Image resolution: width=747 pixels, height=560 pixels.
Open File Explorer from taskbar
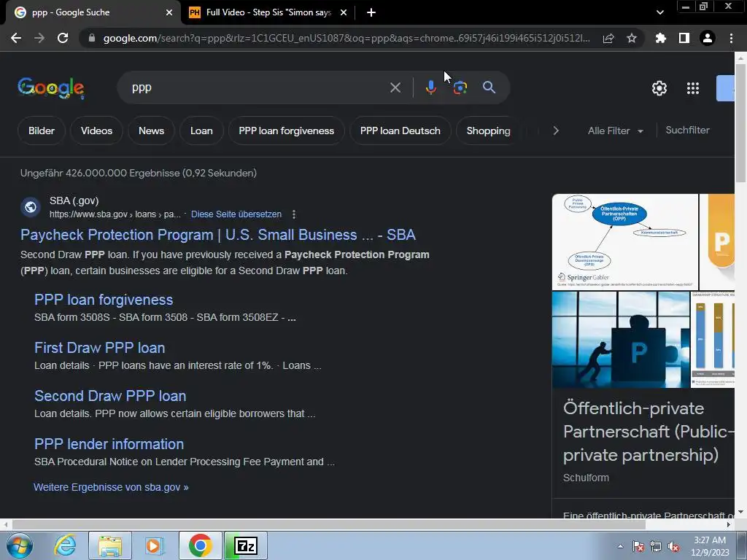click(110, 545)
